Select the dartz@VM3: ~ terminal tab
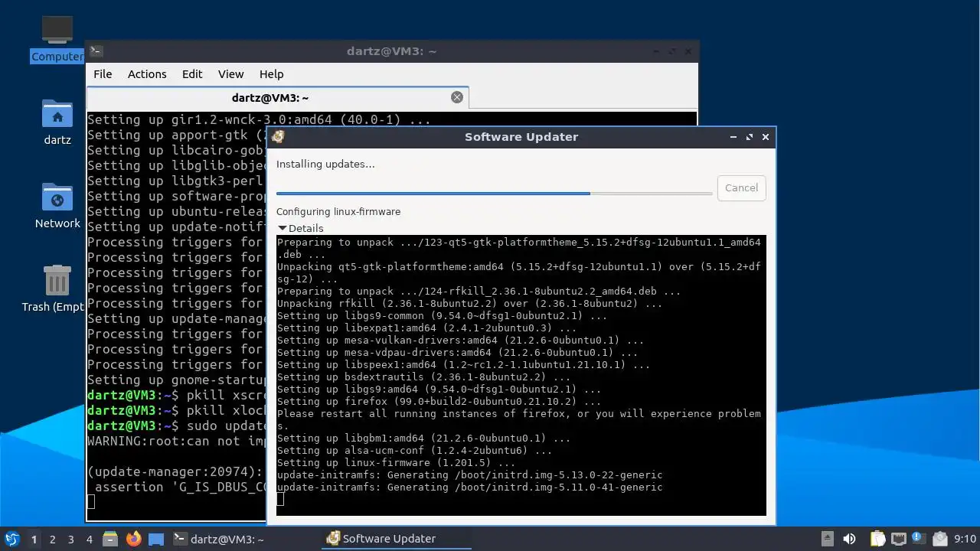The image size is (980, 551). tap(277, 98)
